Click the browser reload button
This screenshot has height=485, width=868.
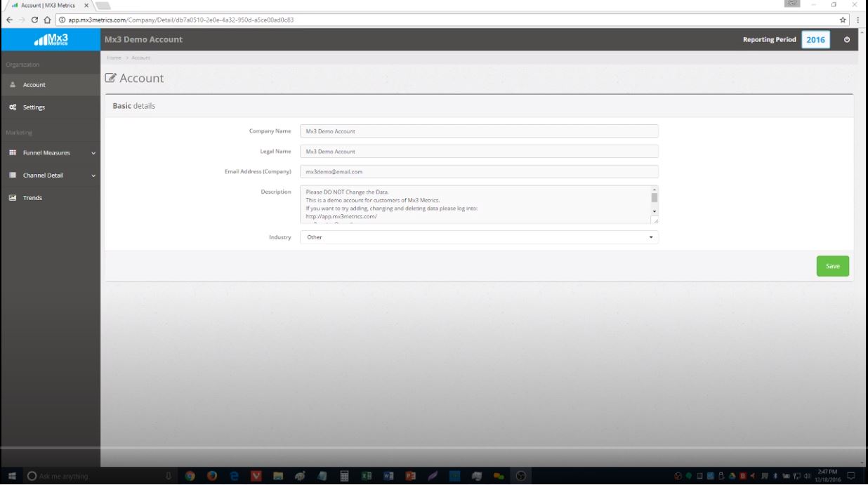coord(34,20)
